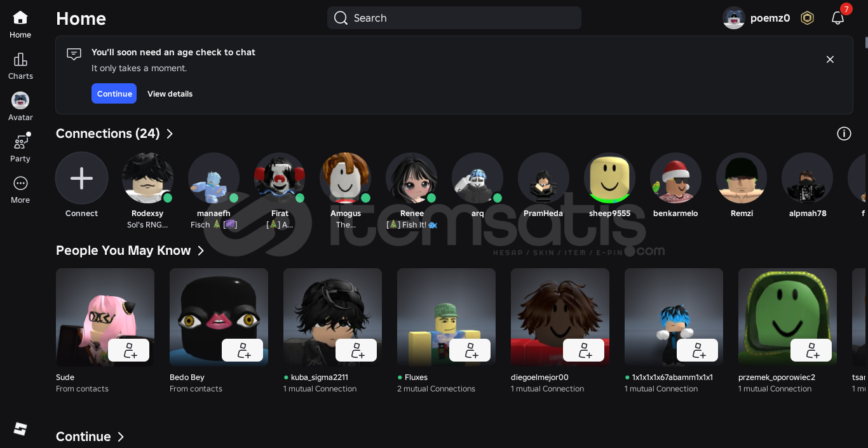
Task: Open the Robux hexagon icon
Action: [x=807, y=18]
